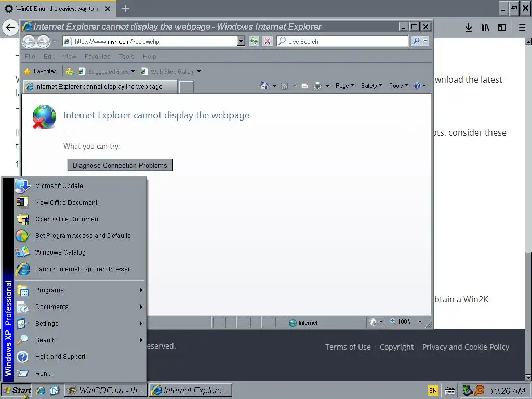532x399 pixels.
Task: Open the Safety dropdown menu
Action: coord(371,86)
